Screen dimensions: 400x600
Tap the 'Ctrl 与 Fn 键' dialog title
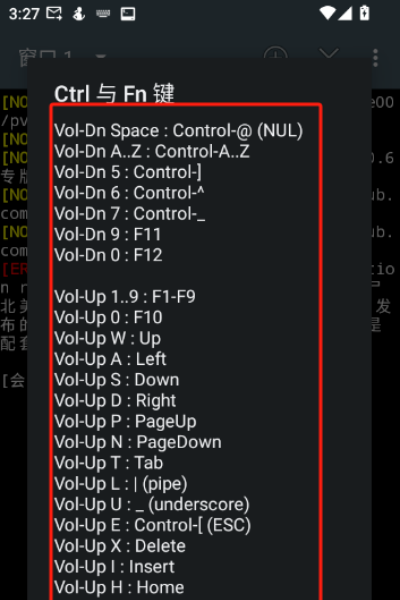coord(114,94)
